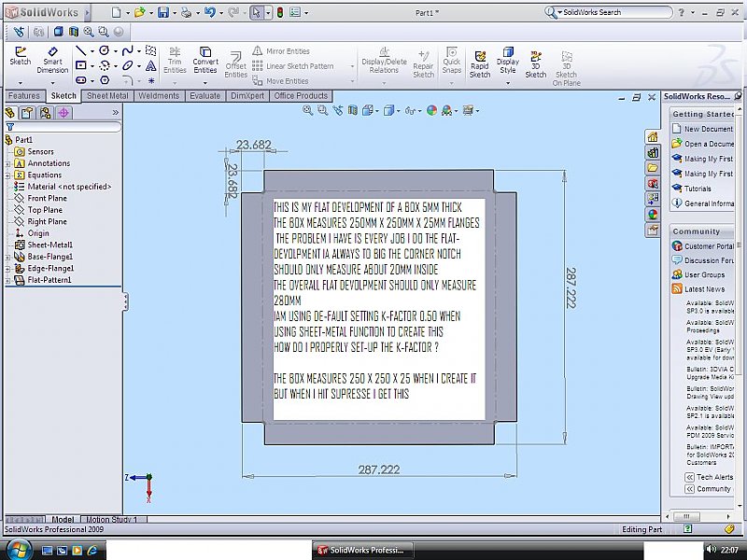Click the SolidWorks Search field
This screenshot has height=560, width=747.
[613, 12]
